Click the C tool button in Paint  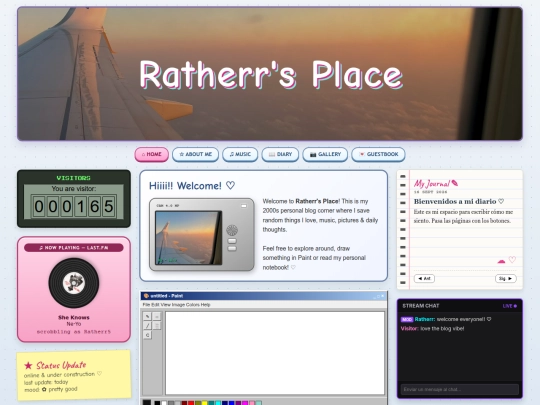(147, 335)
